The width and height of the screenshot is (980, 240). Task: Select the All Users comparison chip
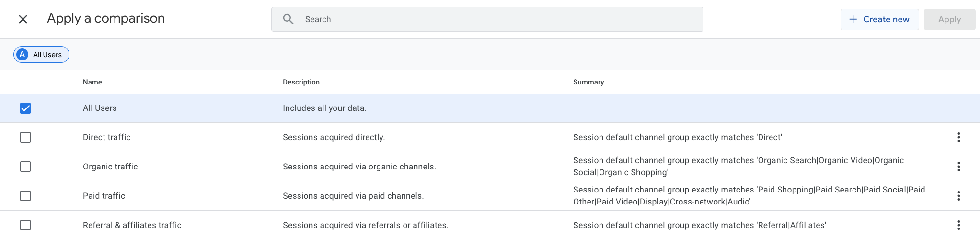point(41,55)
